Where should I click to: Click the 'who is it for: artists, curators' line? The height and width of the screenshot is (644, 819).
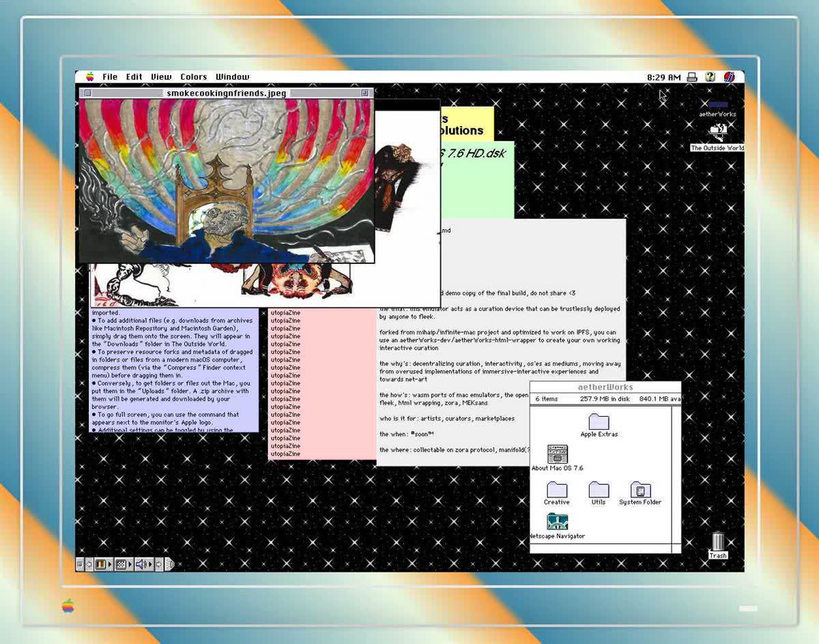pos(447,418)
